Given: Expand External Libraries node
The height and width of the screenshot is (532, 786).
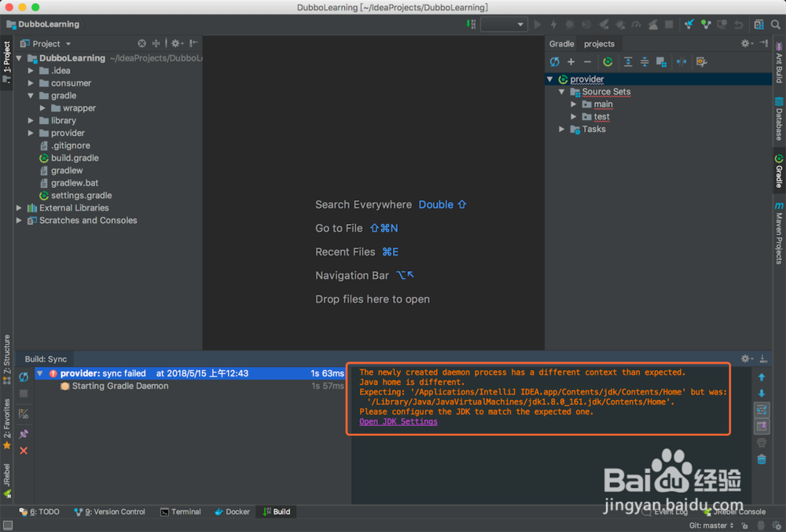Looking at the screenshot, I should point(19,208).
